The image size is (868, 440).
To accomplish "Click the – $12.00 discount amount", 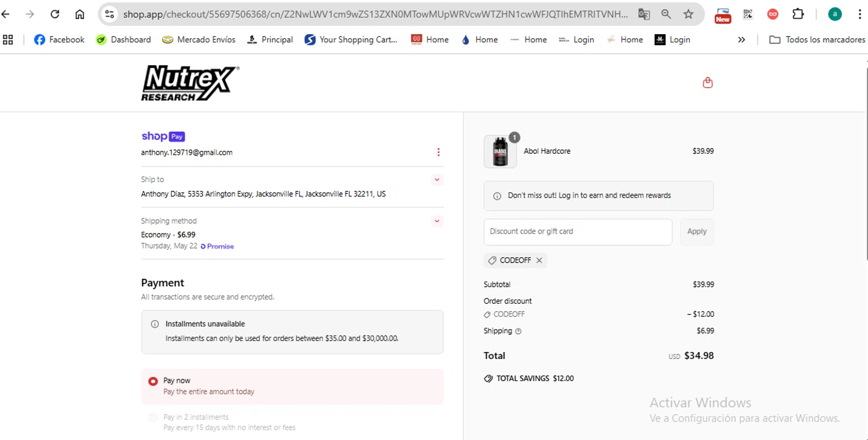I will [700, 315].
